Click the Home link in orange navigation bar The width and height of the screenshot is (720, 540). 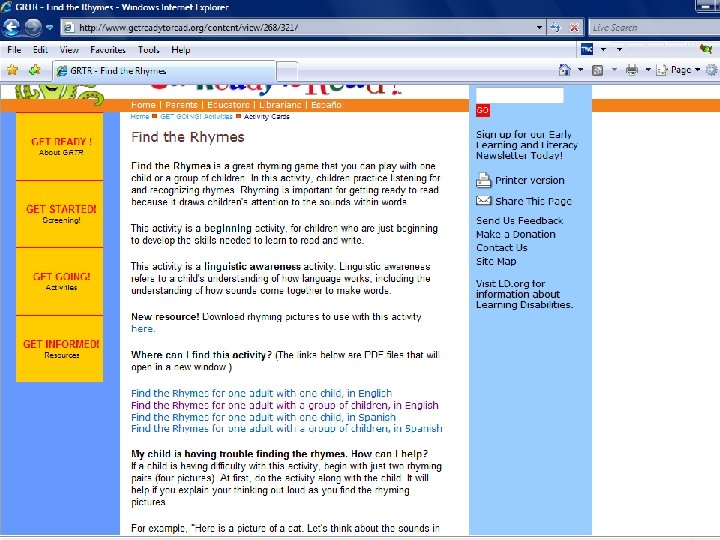coord(143,105)
